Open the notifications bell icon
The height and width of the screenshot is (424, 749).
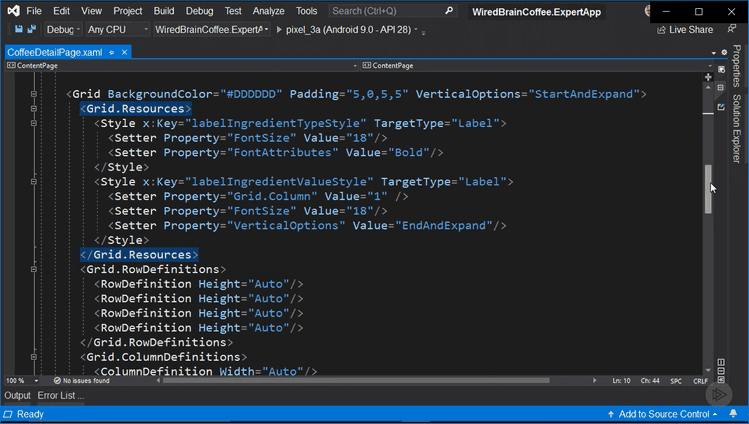tap(733, 414)
